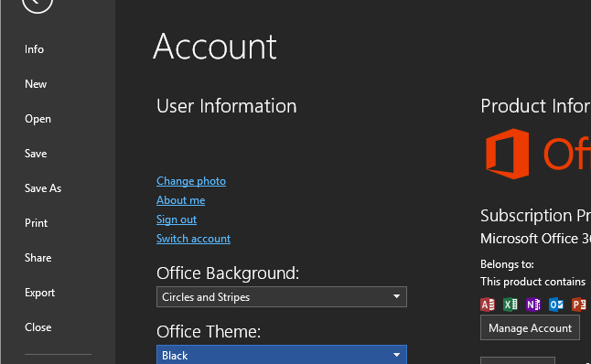Click the Account page heading
The height and width of the screenshot is (364, 591).
215,47
